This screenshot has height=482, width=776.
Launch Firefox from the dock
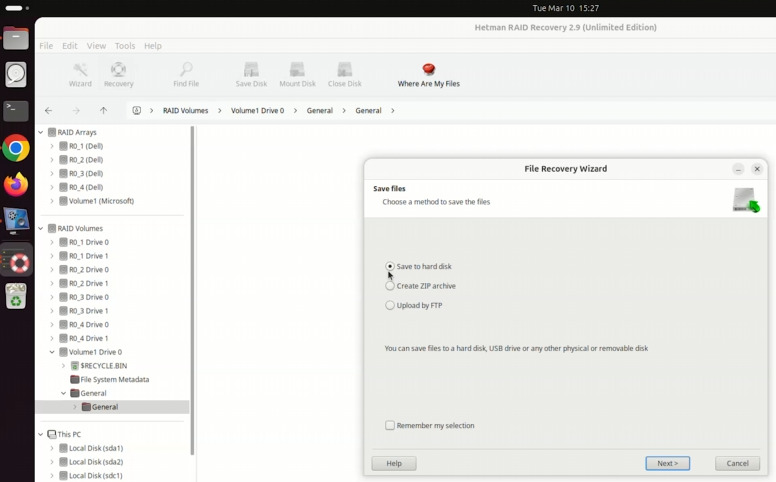[16, 185]
